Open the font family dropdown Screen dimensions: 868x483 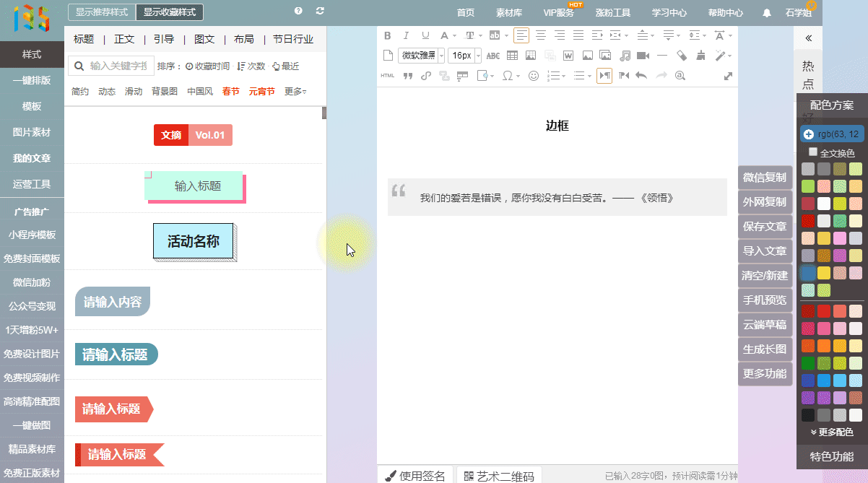coord(420,56)
